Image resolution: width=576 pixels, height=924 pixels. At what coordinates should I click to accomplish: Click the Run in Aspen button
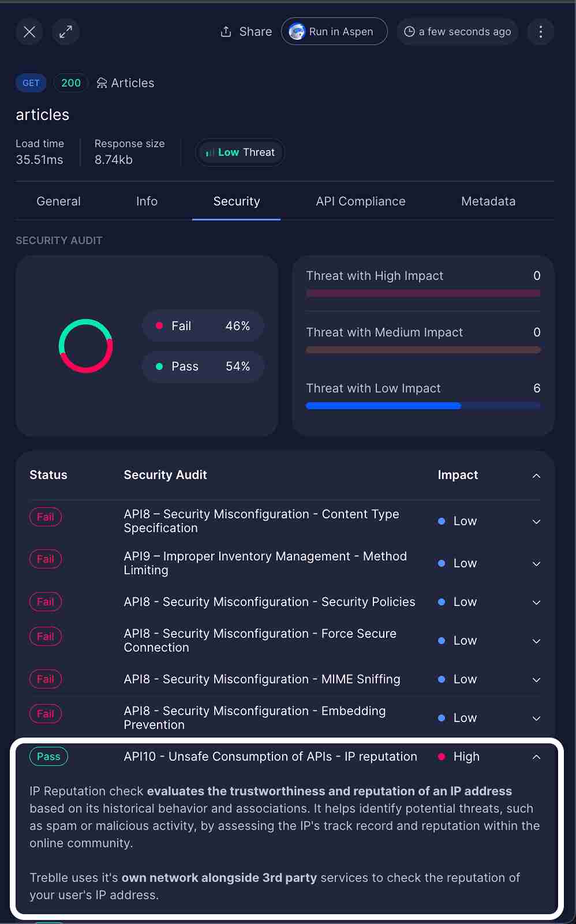334,32
